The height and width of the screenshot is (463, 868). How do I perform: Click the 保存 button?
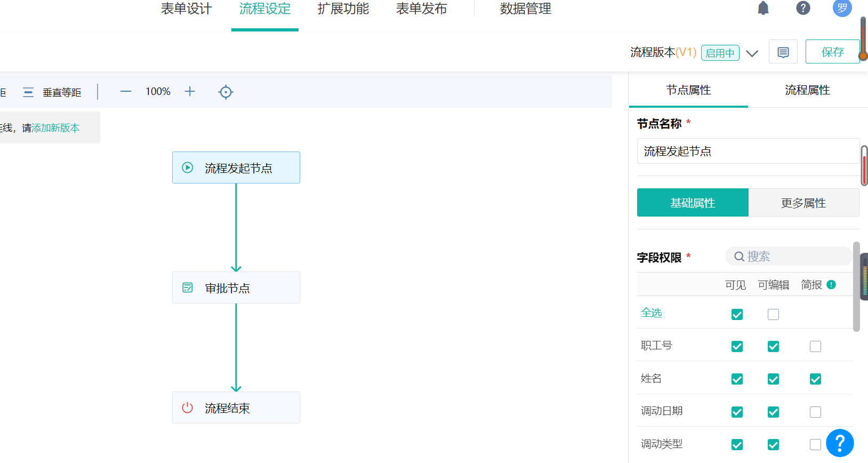832,52
